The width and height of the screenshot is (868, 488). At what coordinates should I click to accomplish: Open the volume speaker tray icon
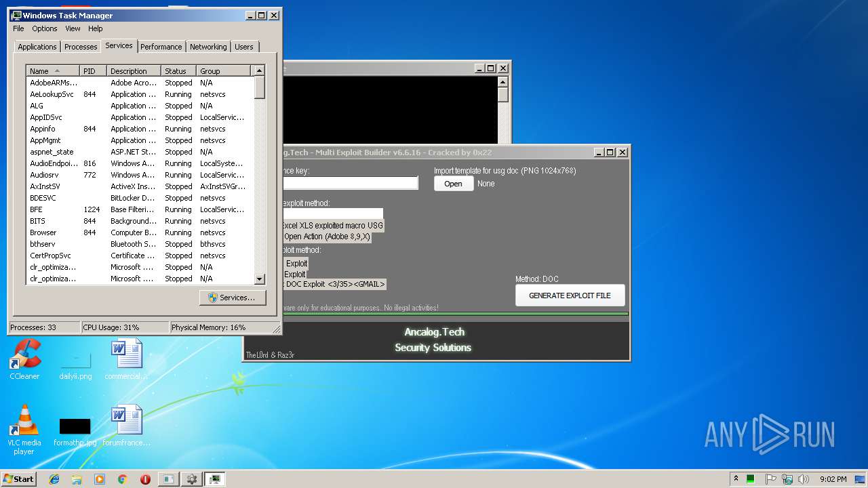pos(803,479)
